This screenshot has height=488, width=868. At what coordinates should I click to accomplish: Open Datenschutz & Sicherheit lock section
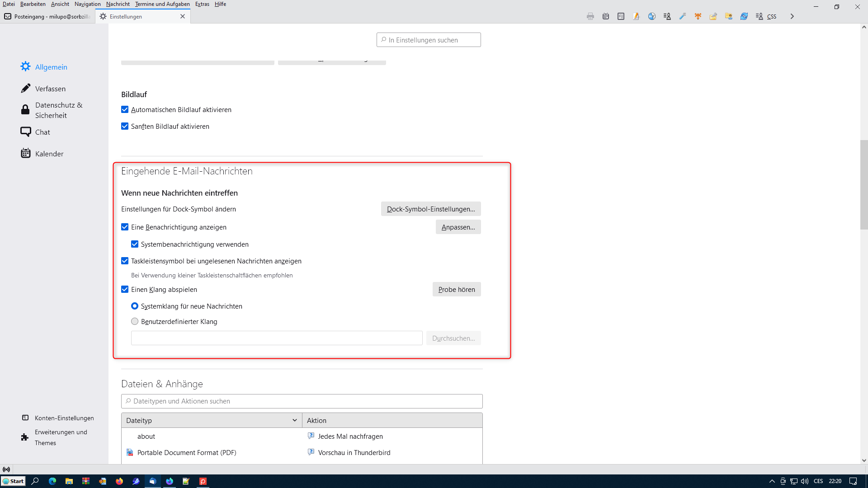pyautogui.click(x=52, y=110)
